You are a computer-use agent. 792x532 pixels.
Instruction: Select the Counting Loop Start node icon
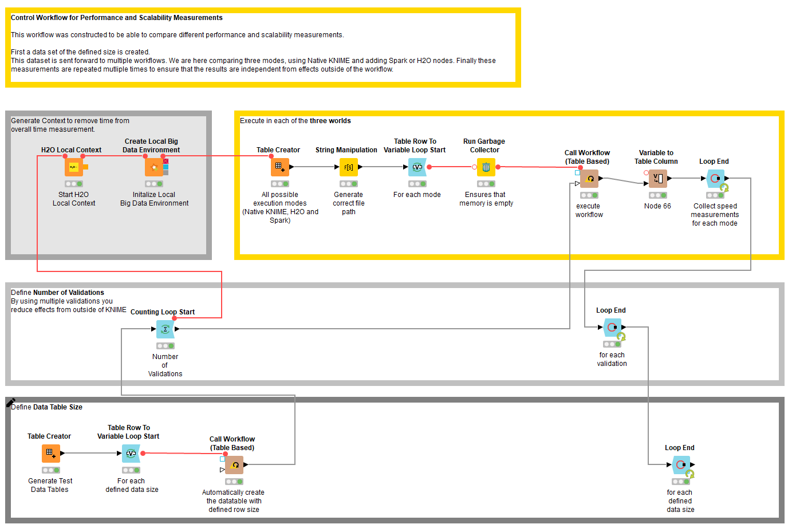166,329
